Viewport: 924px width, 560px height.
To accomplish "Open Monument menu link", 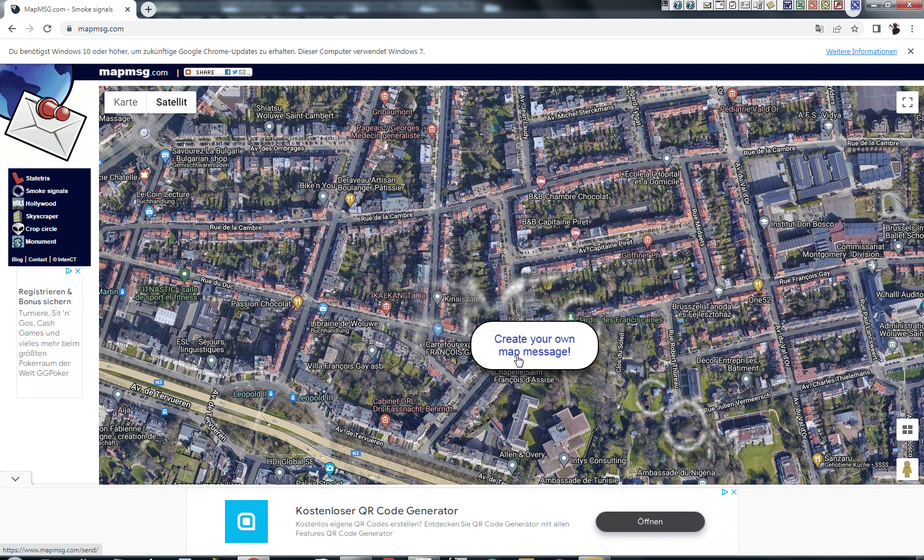I will pyautogui.click(x=41, y=241).
